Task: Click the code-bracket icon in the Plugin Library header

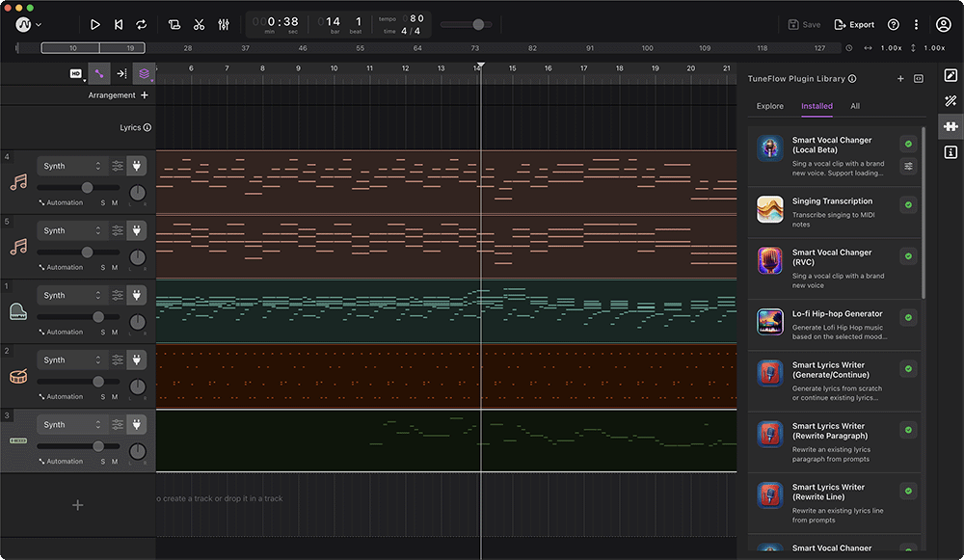Action: pyautogui.click(x=919, y=79)
